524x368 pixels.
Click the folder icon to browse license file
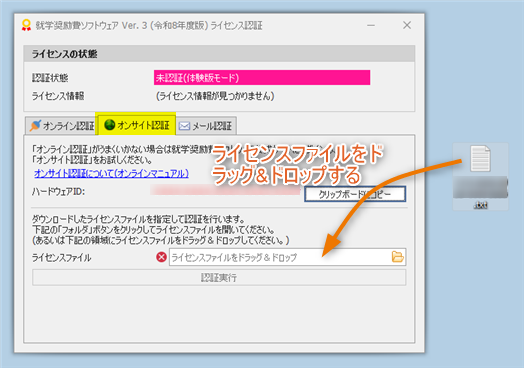point(398,257)
